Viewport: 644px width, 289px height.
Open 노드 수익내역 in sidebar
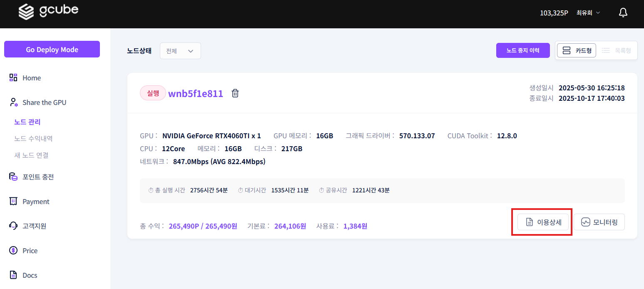33,138
